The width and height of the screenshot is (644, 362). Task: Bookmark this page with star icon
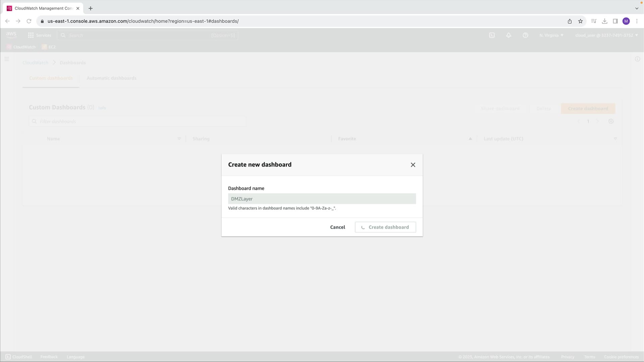580,21
